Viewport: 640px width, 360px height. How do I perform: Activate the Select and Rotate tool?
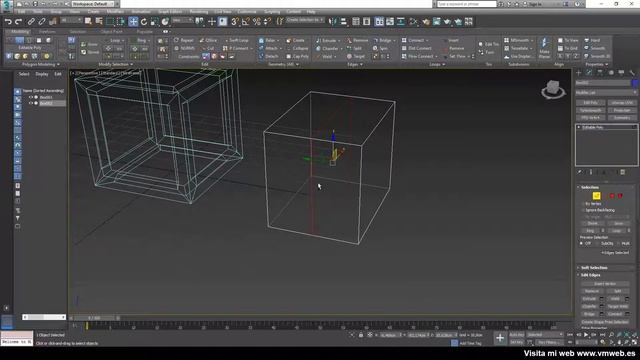pyautogui.click(x=144, y=21)
